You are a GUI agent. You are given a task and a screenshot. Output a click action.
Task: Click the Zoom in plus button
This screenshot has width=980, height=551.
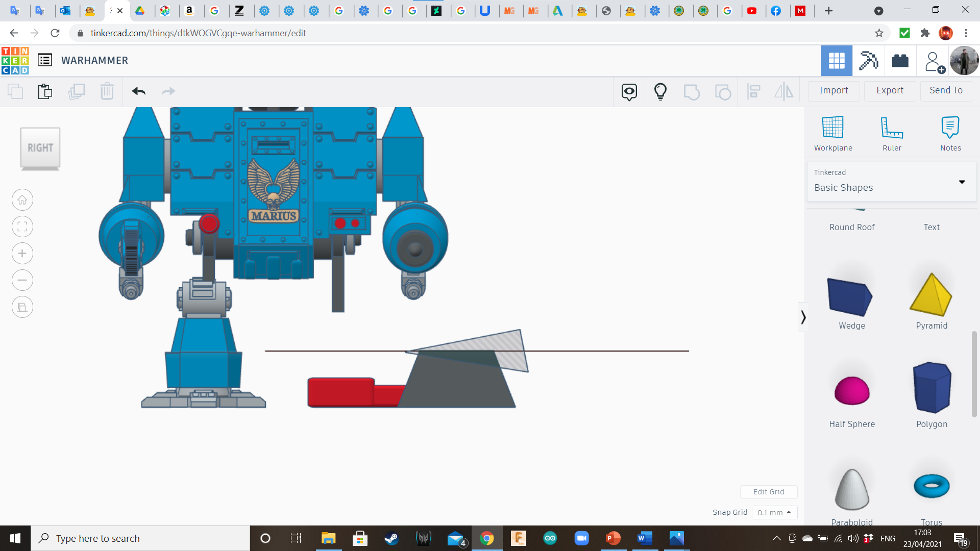[22, 254]
